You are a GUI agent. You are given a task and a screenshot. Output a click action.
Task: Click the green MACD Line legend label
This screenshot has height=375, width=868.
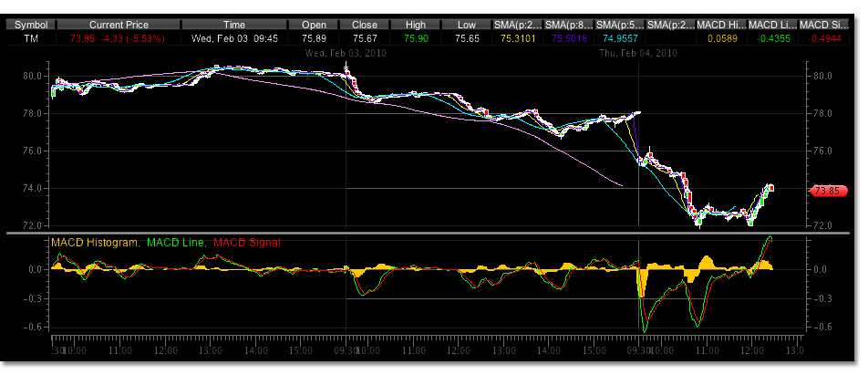[x=173, y=243]
